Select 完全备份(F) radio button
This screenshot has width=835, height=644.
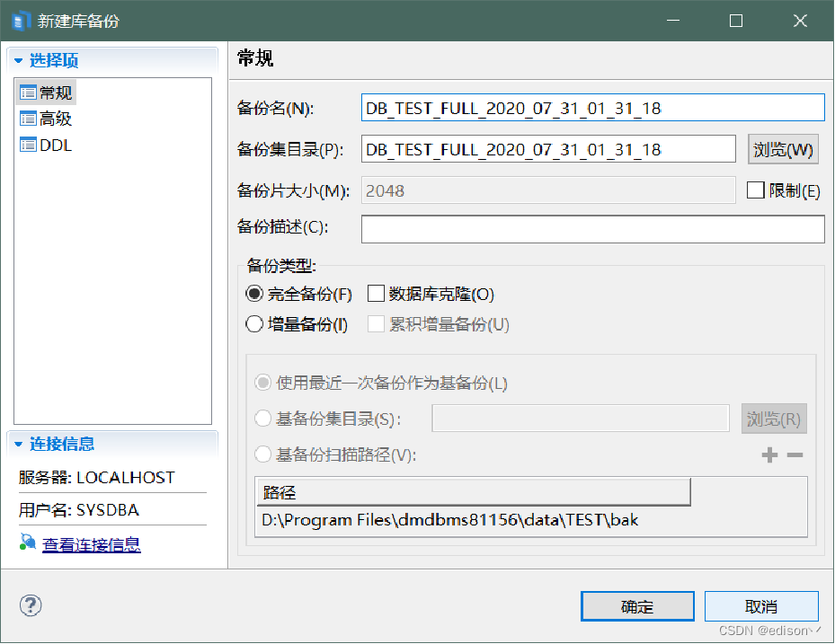[254, 294]
